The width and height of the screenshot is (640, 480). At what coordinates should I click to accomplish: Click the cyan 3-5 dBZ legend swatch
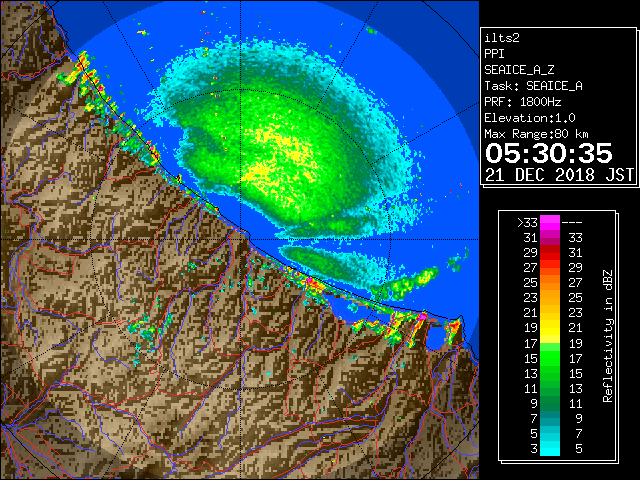pos(550,448)
